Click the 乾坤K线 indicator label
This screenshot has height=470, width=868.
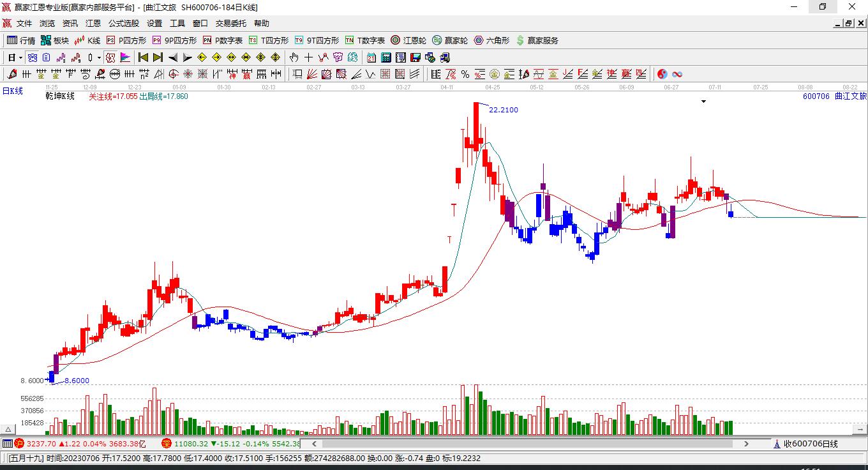(x=60, y=96)
